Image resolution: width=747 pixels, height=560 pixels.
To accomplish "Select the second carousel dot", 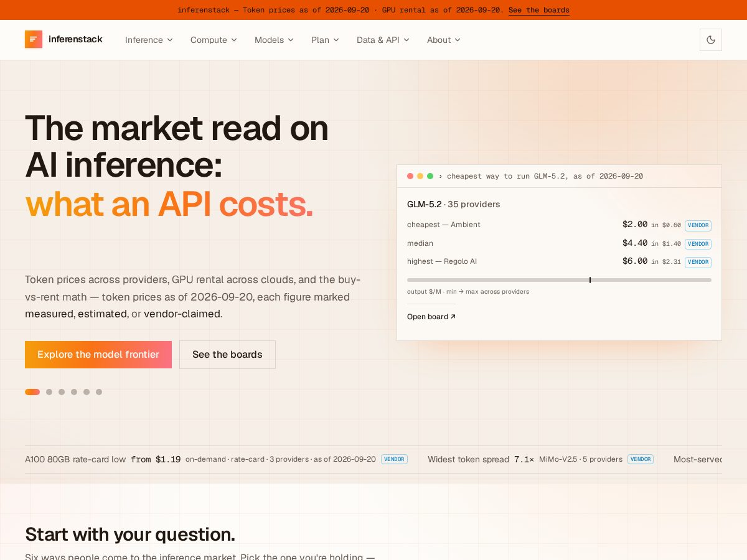I will pyautogui.click(x=49, y=392).
